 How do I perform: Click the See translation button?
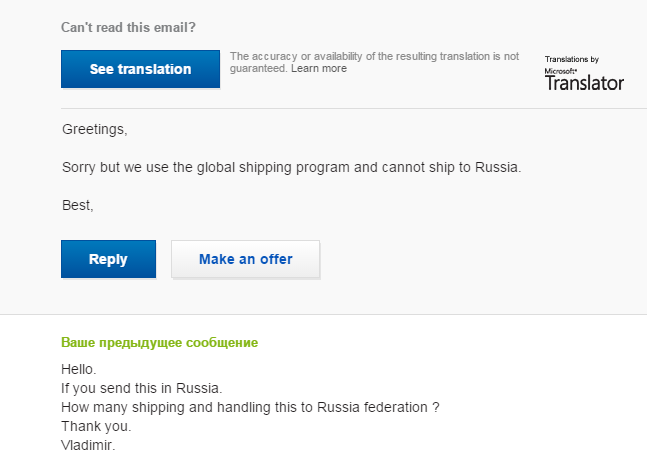(140, 69)
